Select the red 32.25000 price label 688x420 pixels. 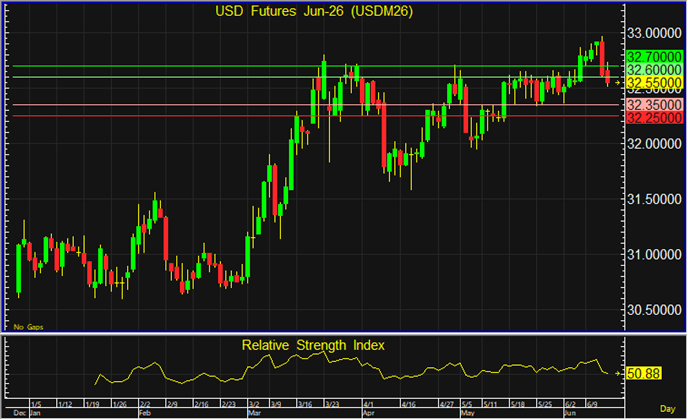click(654, 118)
